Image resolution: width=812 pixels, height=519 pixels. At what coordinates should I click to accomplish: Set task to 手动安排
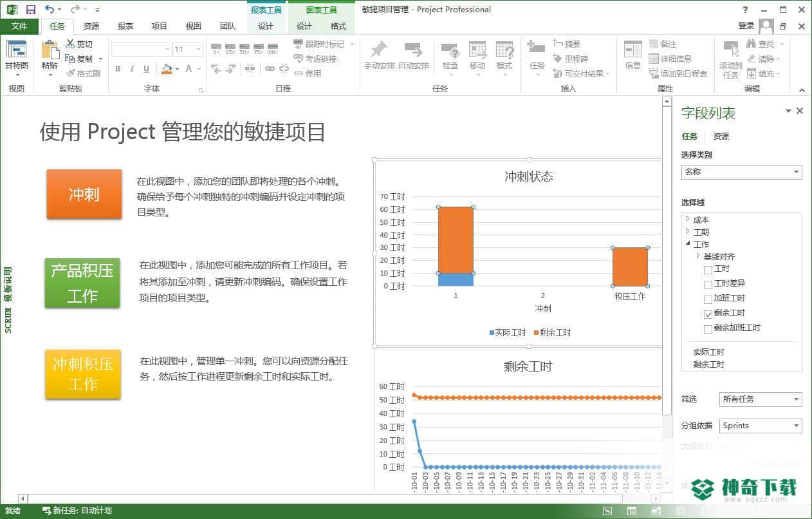(x=379, y=55)
